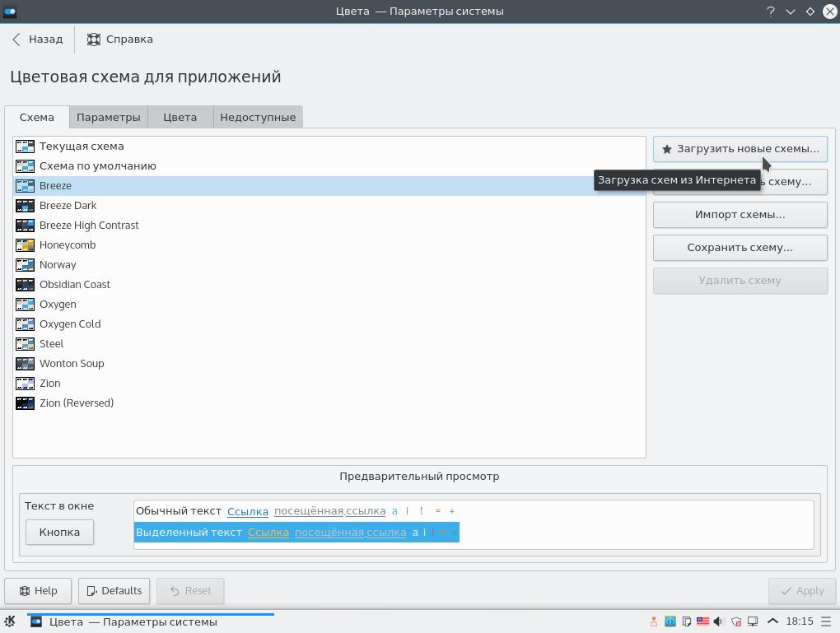The width and height of the screenshot is (840, 633).
Task: Open the panel hamburger menu at the taskbar edge
Action: pyautogui.click(x=828, y=621)
